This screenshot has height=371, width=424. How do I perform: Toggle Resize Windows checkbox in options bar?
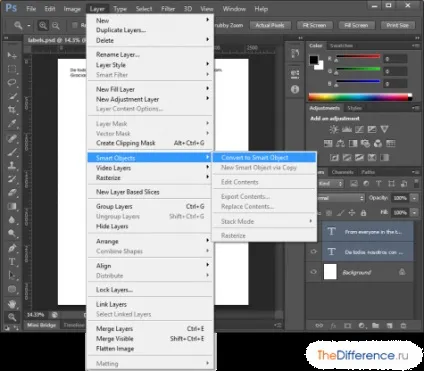(75, 25)
